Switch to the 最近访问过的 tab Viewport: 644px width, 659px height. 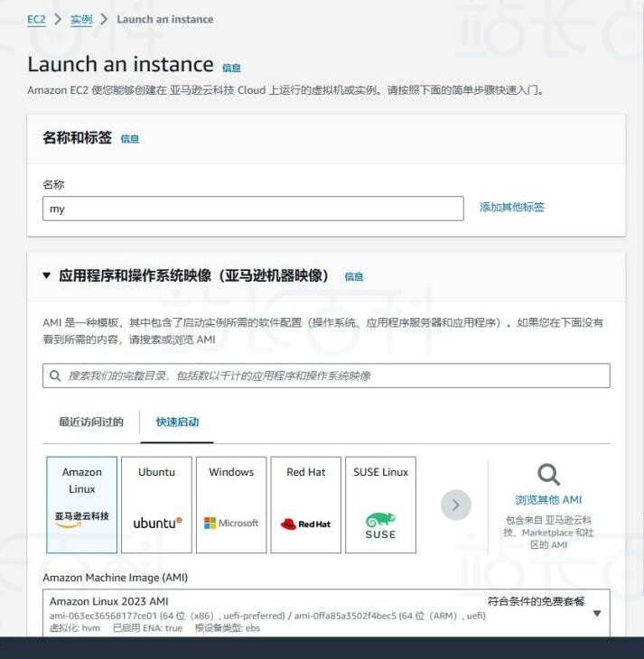[91, 422]
